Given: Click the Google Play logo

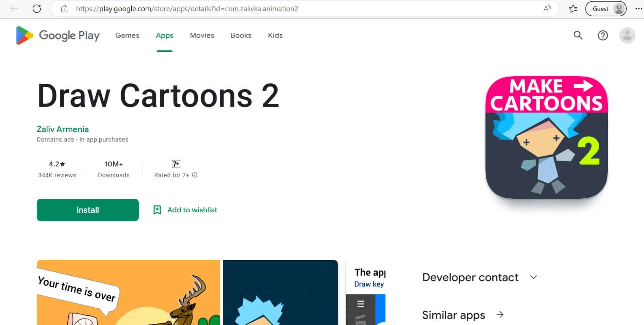Looking at the screenshot, I should pyautogui.click(x=58, y=35).
